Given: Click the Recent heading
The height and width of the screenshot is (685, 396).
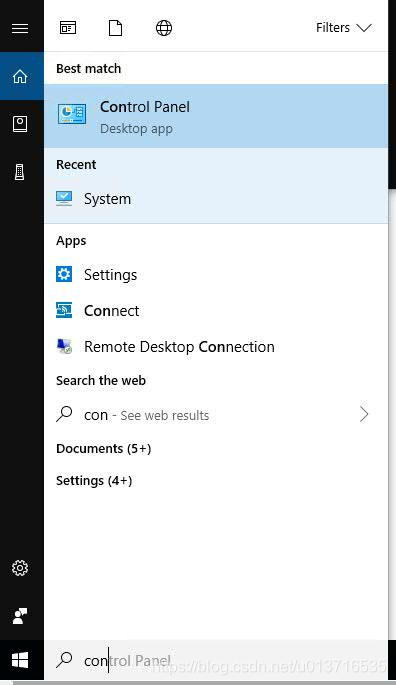Looking at the screenshot, I should pyautogui.click(x=76, y=165).
